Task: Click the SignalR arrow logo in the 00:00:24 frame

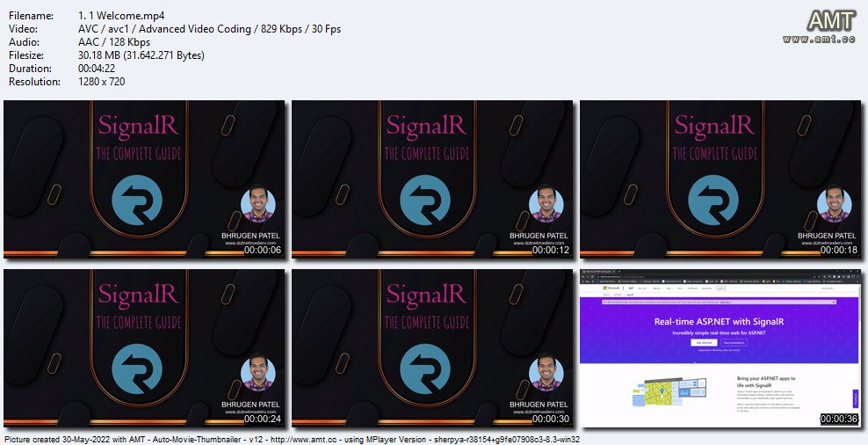Action: 137,369
